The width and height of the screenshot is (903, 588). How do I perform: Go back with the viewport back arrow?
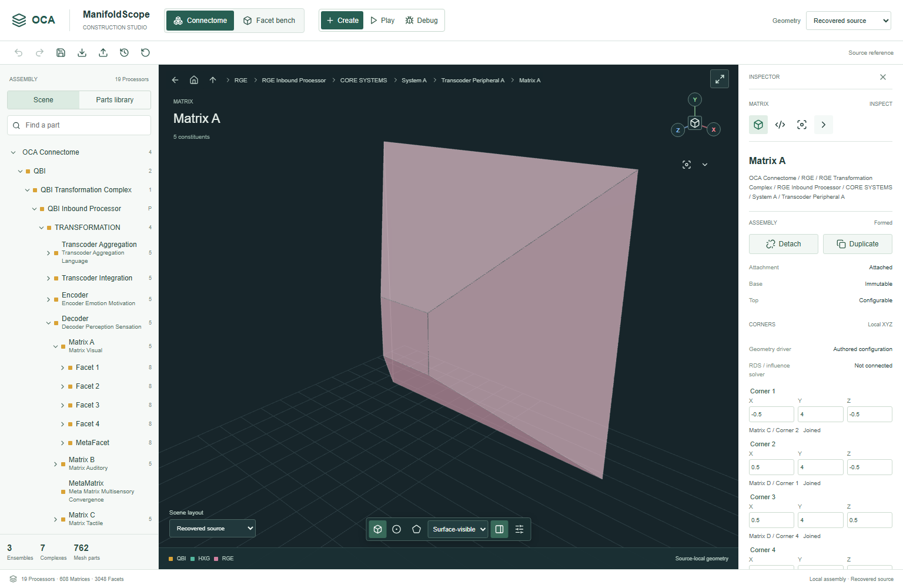(x=175, y=80)
